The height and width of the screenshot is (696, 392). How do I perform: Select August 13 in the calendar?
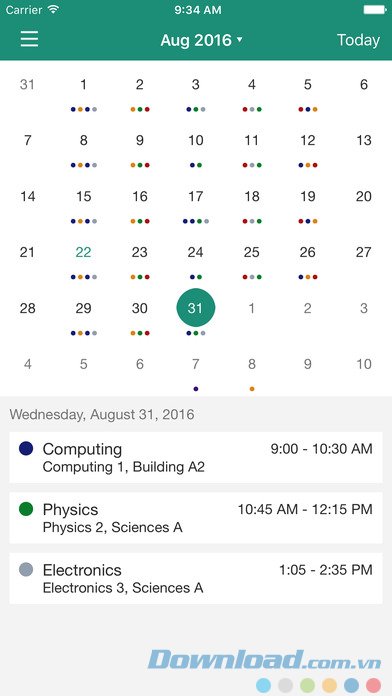tap(364, 140)
